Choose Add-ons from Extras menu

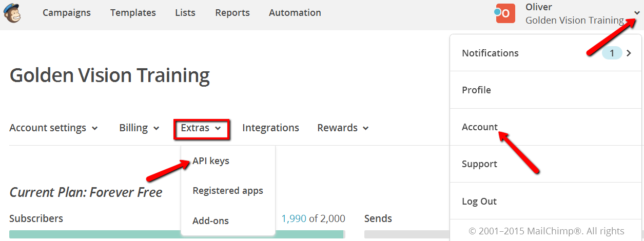[x=210, y=221]
